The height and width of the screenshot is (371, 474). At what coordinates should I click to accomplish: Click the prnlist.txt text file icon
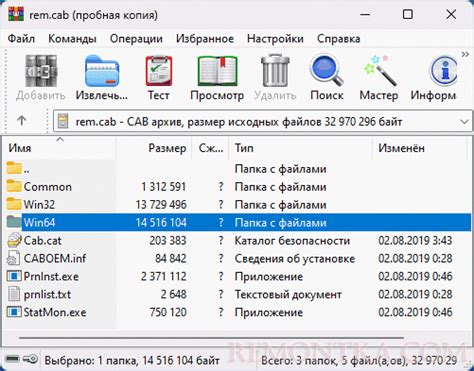14,294
